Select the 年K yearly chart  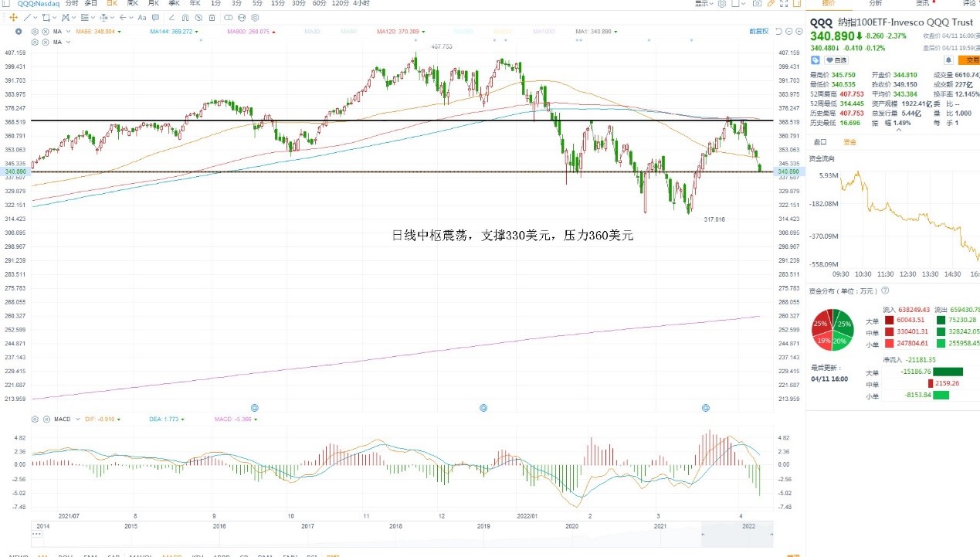(195, 4)
